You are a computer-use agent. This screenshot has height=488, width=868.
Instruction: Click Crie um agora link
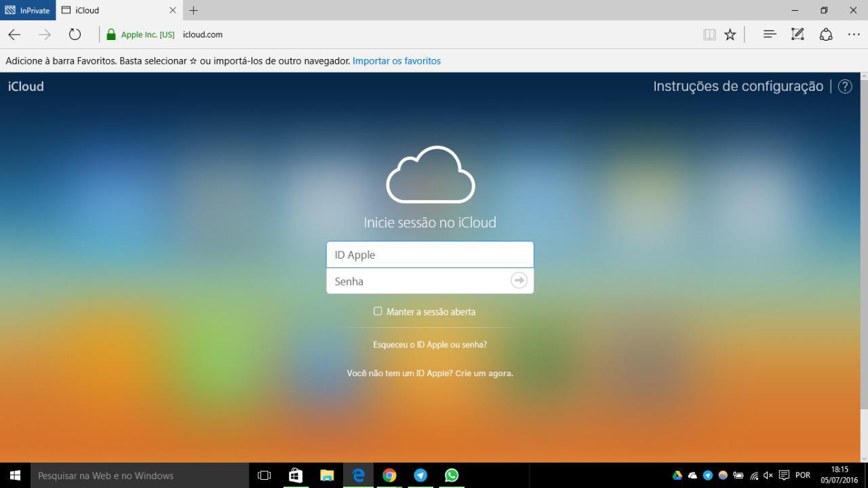pos(484,373)
